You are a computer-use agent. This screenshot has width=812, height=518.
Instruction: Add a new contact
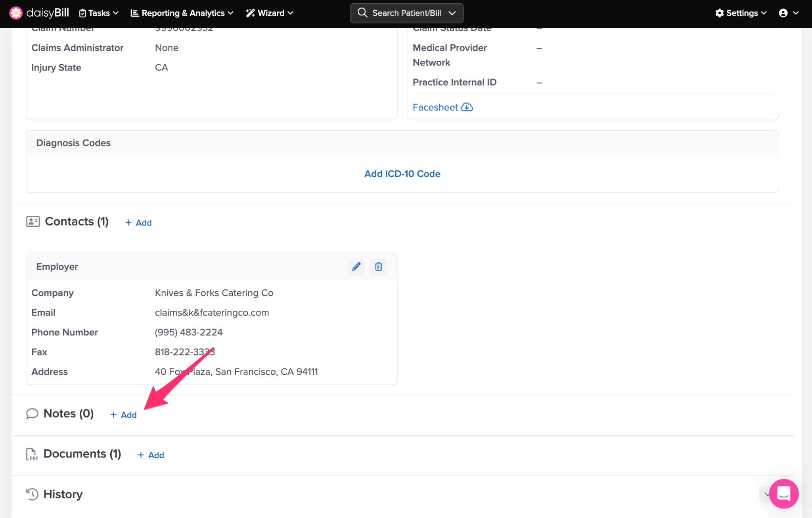click(138, 223)
